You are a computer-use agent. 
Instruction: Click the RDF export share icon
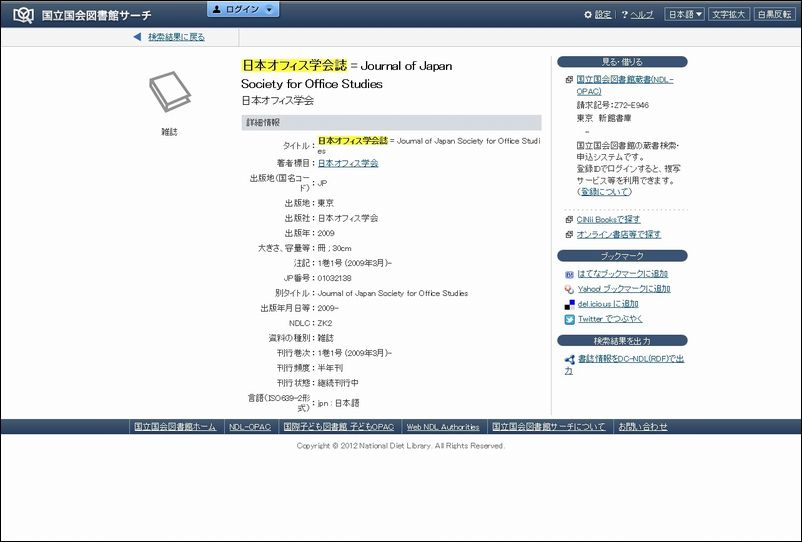pyautogui.click(x=570, y=359)
